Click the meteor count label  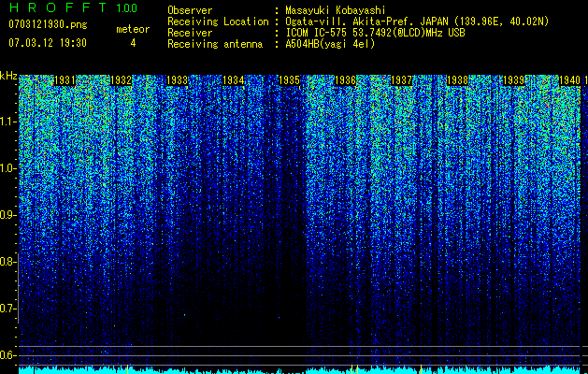point(133,29)
